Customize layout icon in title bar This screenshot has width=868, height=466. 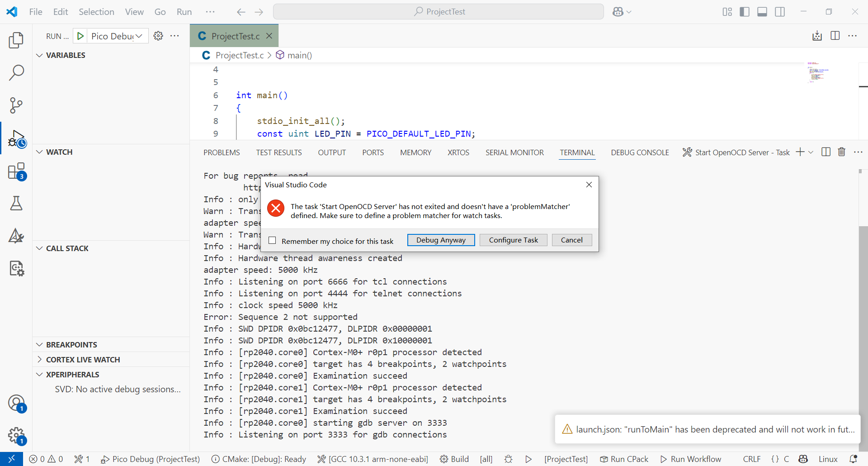(727, 12)
